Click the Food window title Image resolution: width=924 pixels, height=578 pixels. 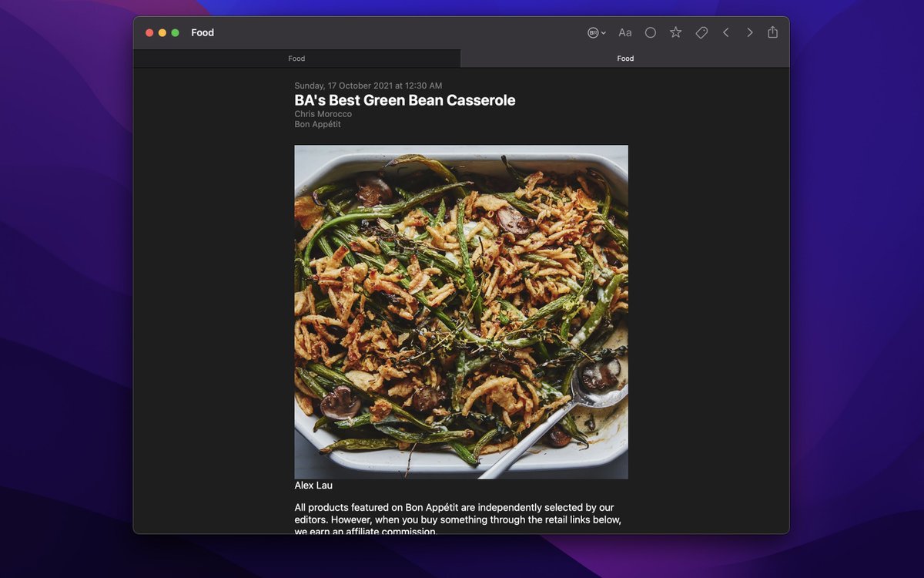point(203,32)
